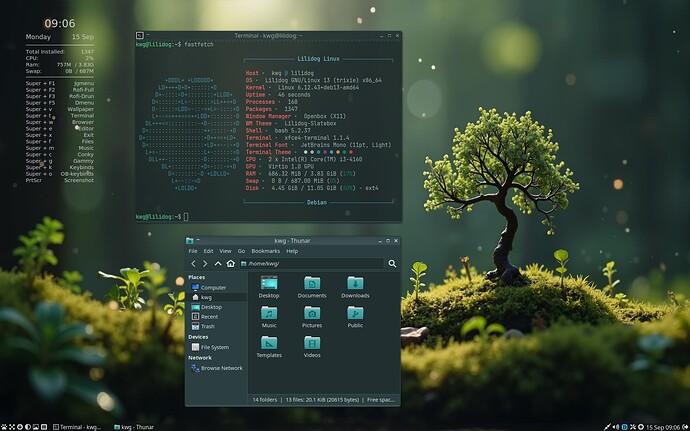Switch to the Terminal taskbar button
The height and width of the screenshot is (431, 690).
(77, 427)
